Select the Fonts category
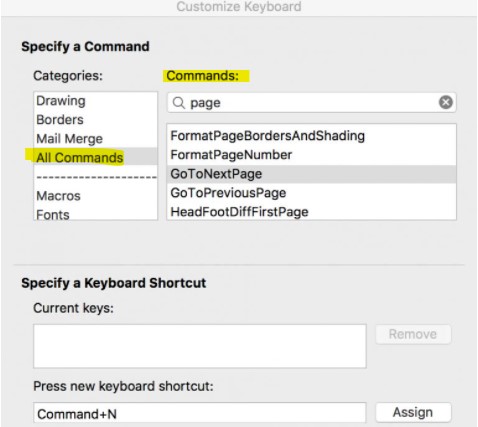 [95, 214]
